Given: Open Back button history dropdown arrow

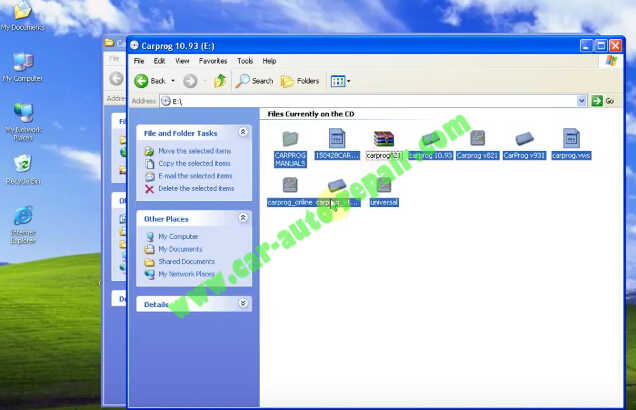Looking at the screenshot, I should coord(173,81).
